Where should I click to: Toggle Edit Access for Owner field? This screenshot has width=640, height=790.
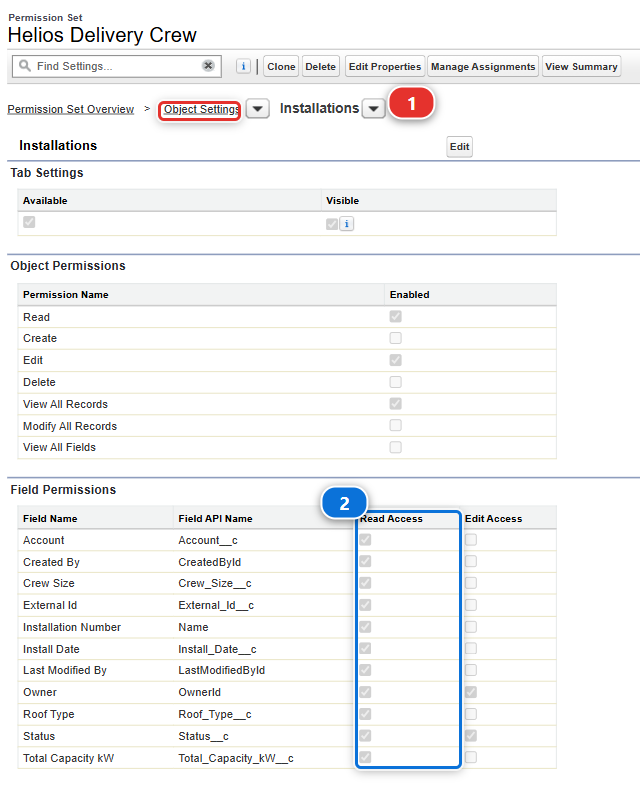point(471,692)
